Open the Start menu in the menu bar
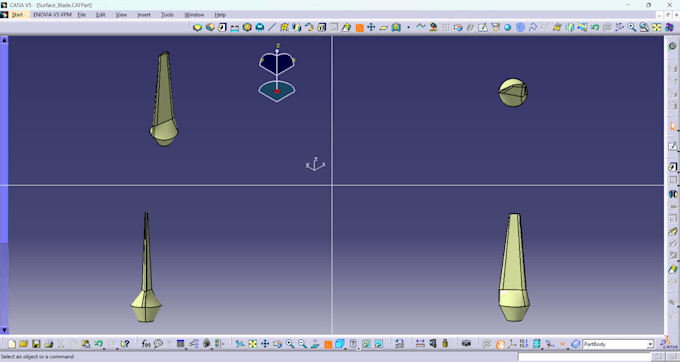Viewport: 680px width, 362px height. (17, 15)
